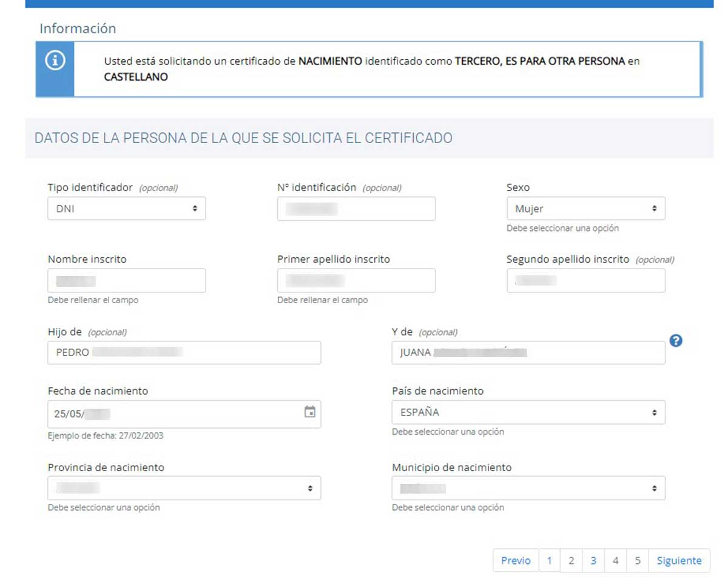Click the blue help question mark icon
Image resolution: width=728 pixels, height=587 pixels.
click(x=676, y=341)
